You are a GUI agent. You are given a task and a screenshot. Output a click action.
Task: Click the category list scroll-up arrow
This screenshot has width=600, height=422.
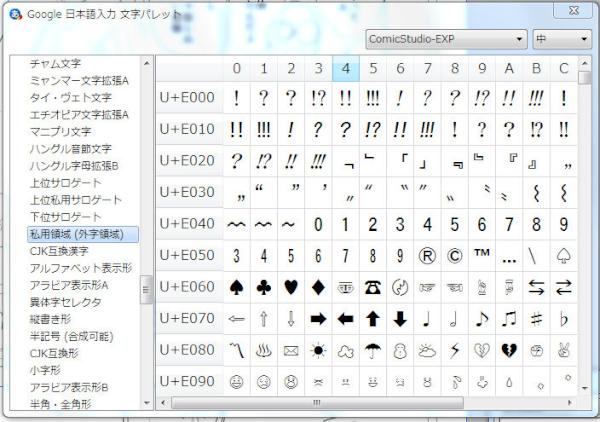(147, 63)
